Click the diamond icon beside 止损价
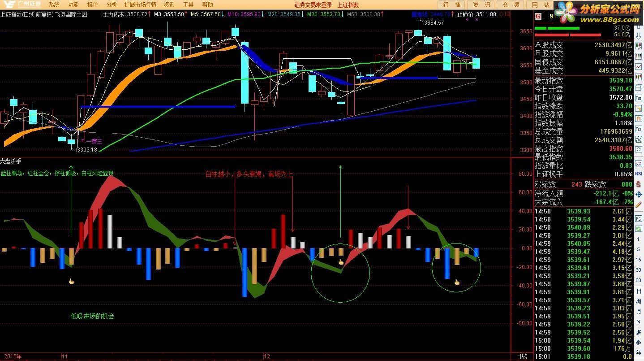The image size is (644, 361). coord(501,14)
